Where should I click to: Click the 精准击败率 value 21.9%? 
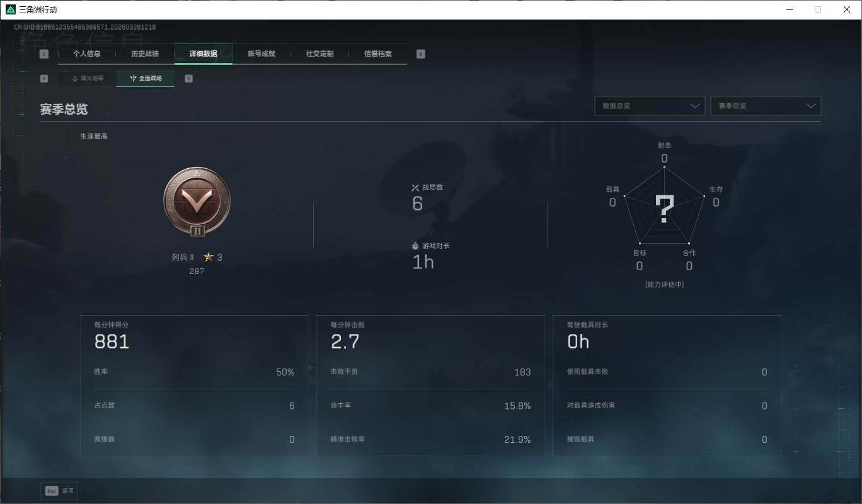tap(517, 440)
